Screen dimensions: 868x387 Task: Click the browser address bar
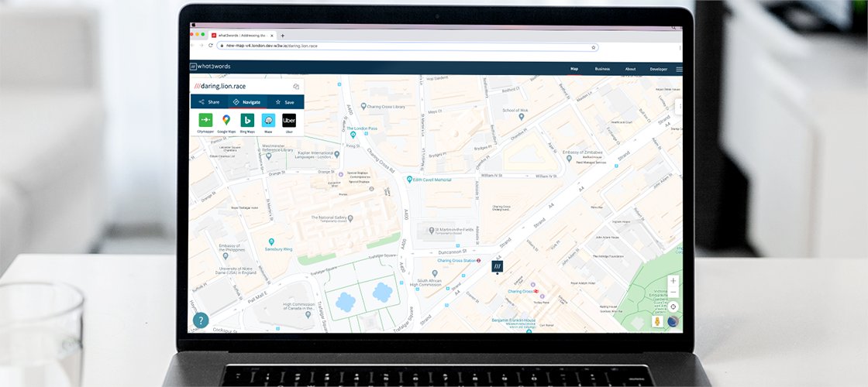pyautogui.click(x=407, y=47)
